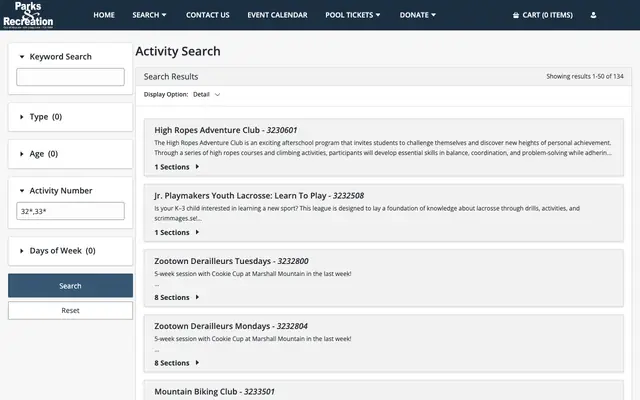Collapse the Keyword Search panel

click(x=56, y=57)
